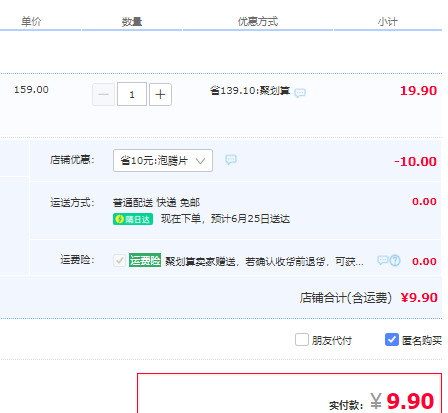Enable the 朋友代付 checkbox

pos(302,340)
